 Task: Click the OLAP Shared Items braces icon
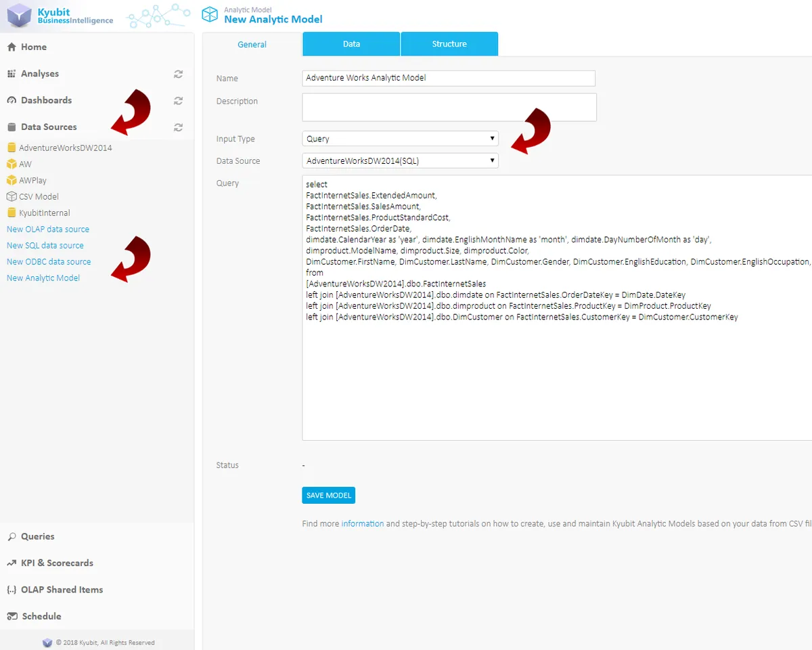12,590
